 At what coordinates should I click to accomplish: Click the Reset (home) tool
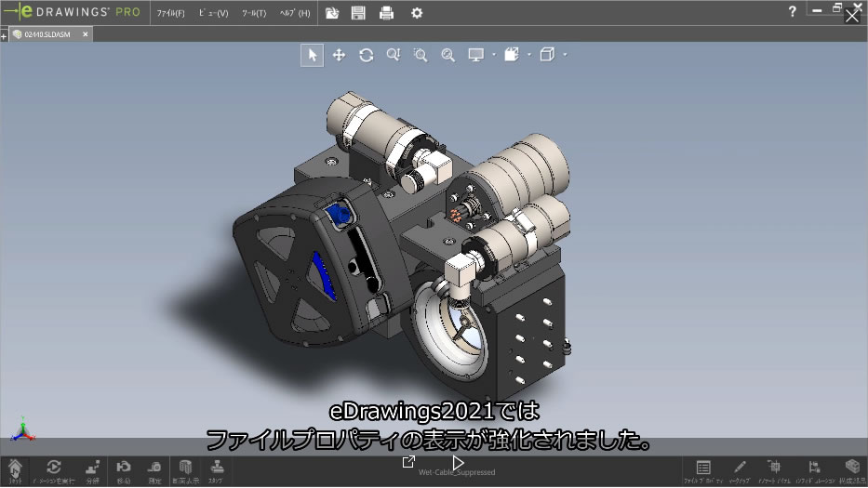pos(15,471)
